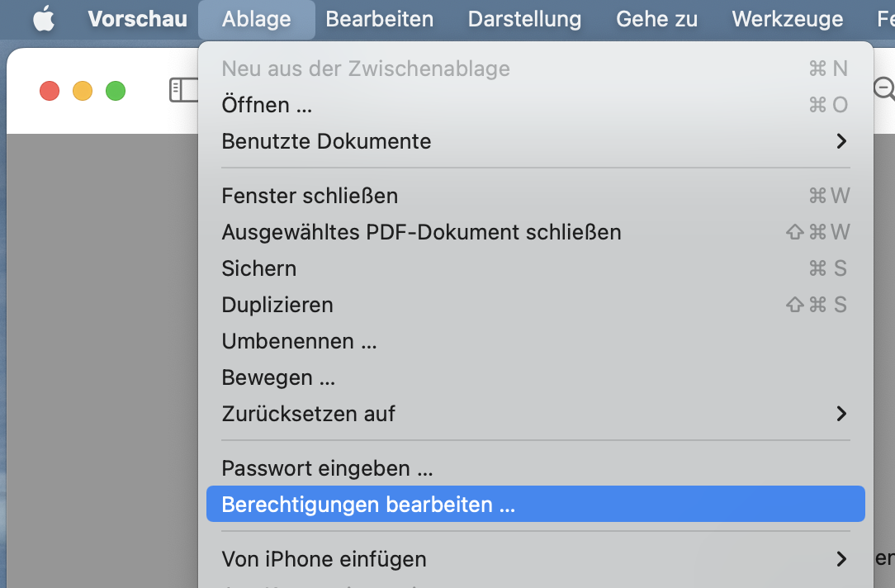Close the open Ablage menu from menu bar

pyautogui.click(x=256, y=19)
